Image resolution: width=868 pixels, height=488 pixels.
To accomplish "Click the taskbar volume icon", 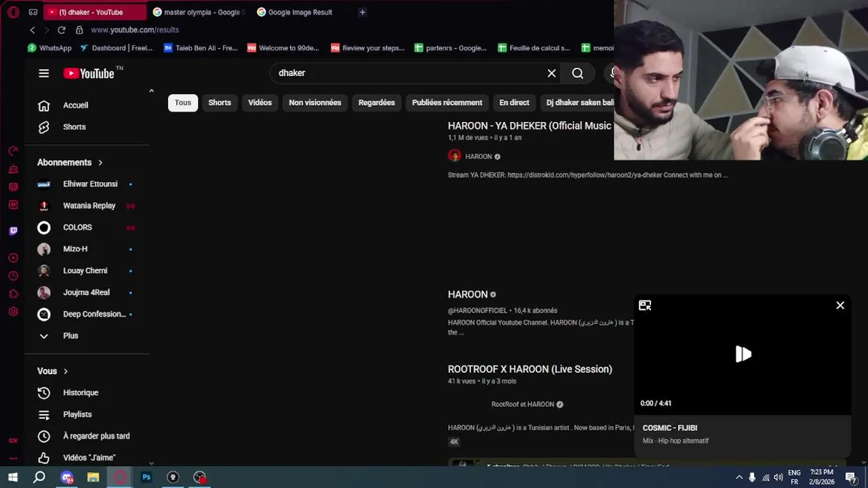I will click(x=778, y=477).
